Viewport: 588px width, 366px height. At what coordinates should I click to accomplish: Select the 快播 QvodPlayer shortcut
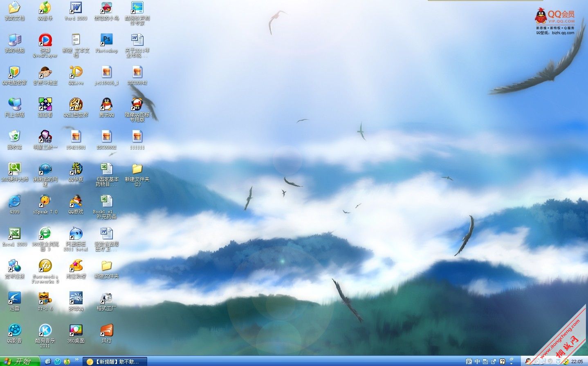[x=45, y=40]
